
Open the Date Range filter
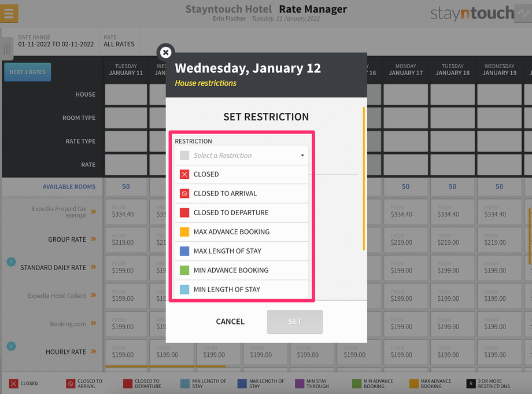[x=56, y=41]
